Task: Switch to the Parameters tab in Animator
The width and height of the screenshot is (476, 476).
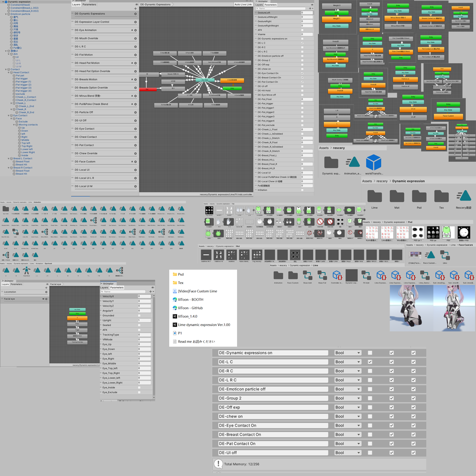Action: point(90,5)
